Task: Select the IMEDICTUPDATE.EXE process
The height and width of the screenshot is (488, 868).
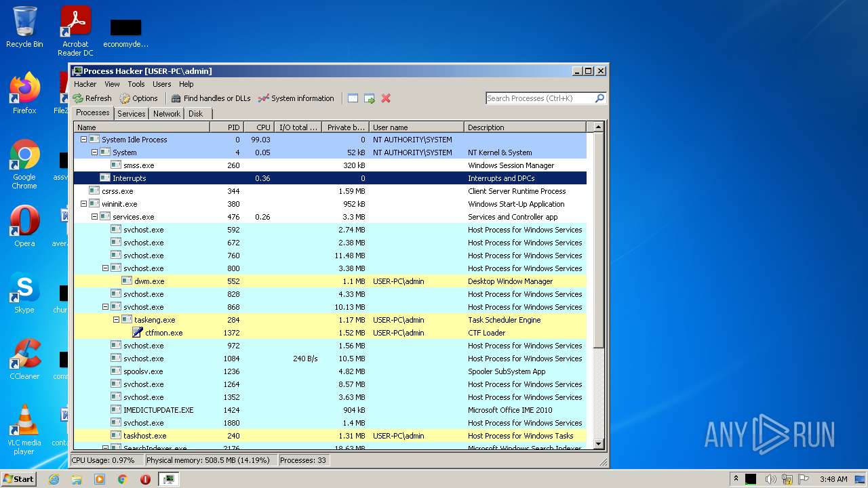Action: [330, 410]
